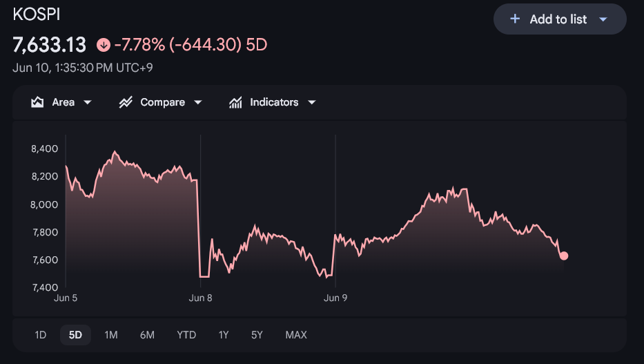Expand the Indicators dropdown arrow
This screenshot has height=364, width=644.
coord(312,102)
